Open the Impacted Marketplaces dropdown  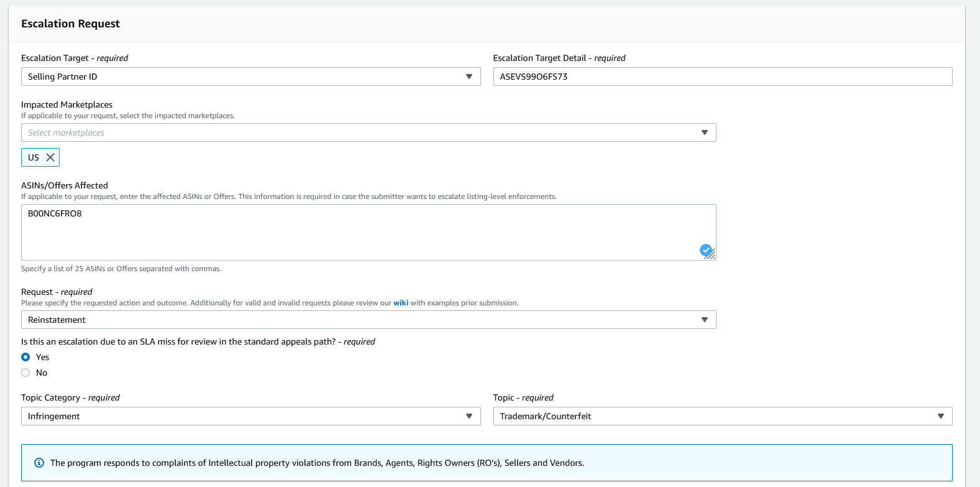369,132
